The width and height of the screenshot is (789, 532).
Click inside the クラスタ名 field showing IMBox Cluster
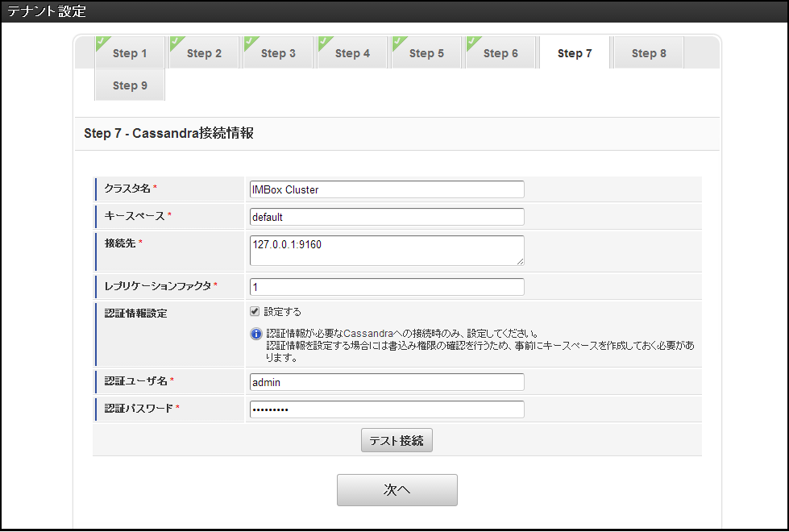(x=385, y=189)
